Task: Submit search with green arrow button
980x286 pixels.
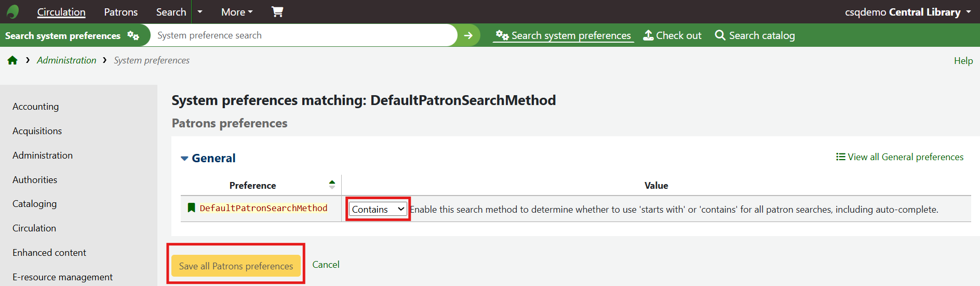Action: point(468,35)
